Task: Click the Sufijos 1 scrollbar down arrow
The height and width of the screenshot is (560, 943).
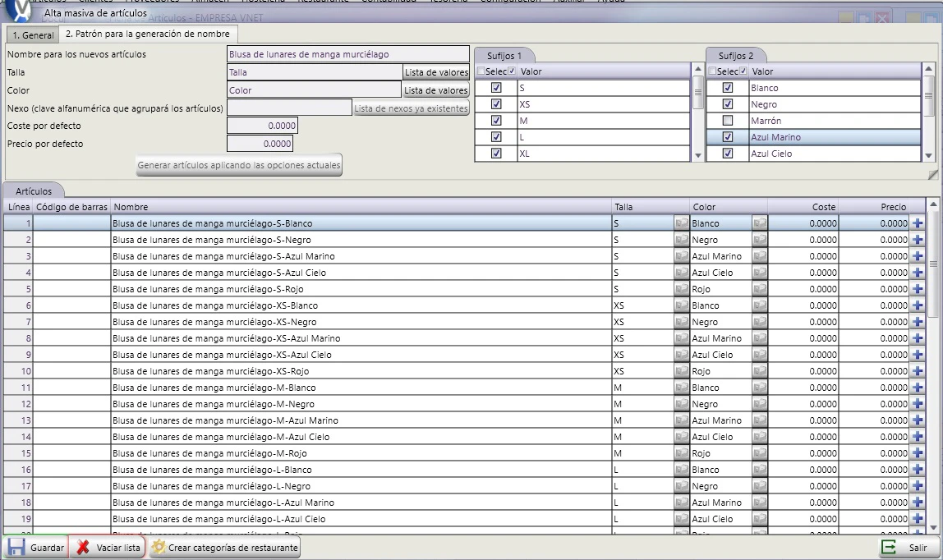Action: pyautogui.click(x=697, y=155)
